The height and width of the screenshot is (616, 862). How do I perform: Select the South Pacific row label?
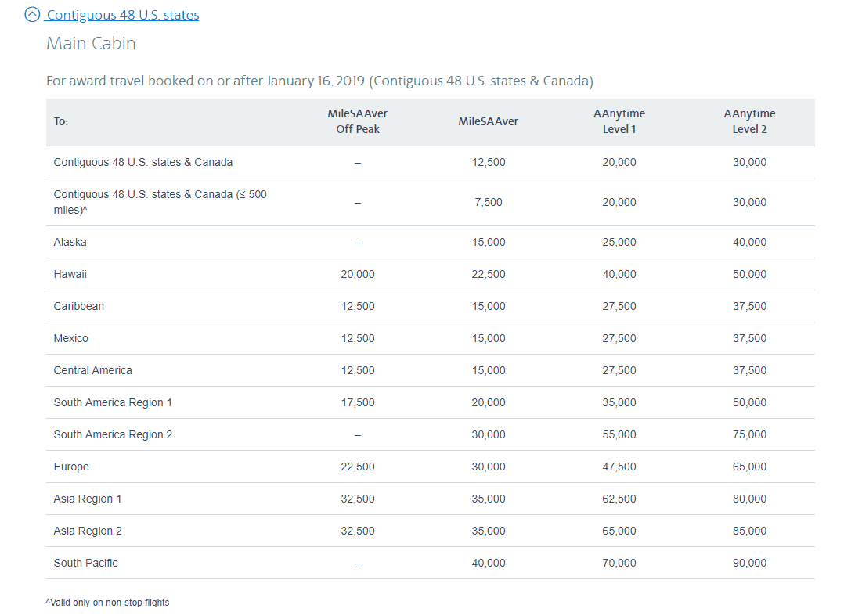[86, 563]
